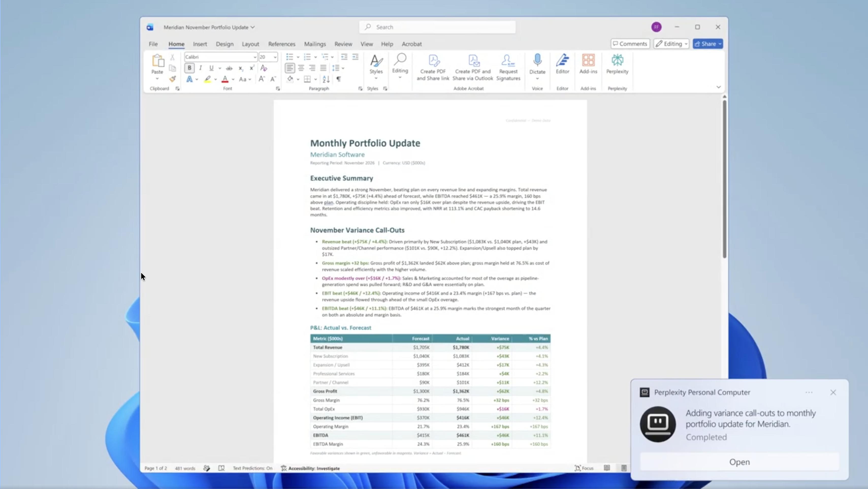Switch to the Layout tab
868x489 pixels.
250,44
